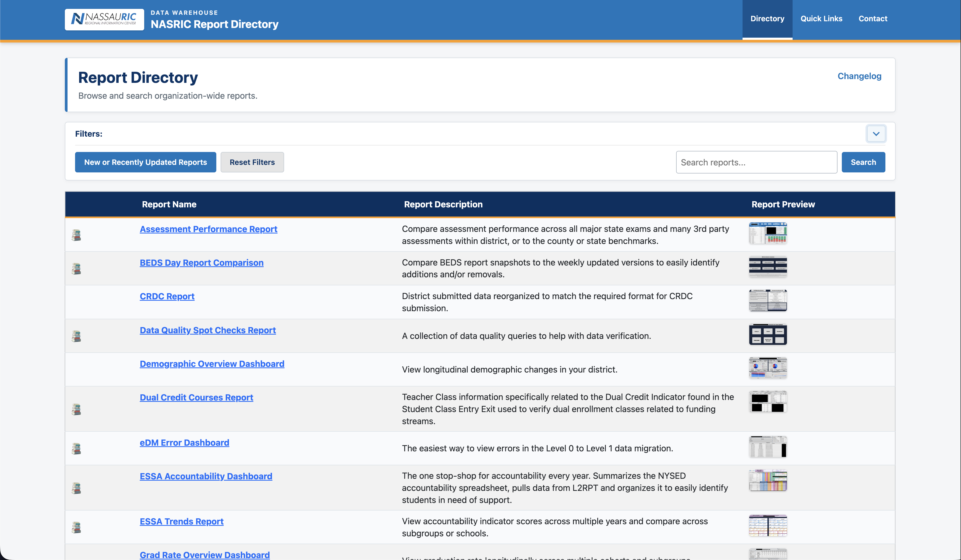
Task: Click the Demographic Overview Dashboard preview thumbnail
Action: pos(768,368)
